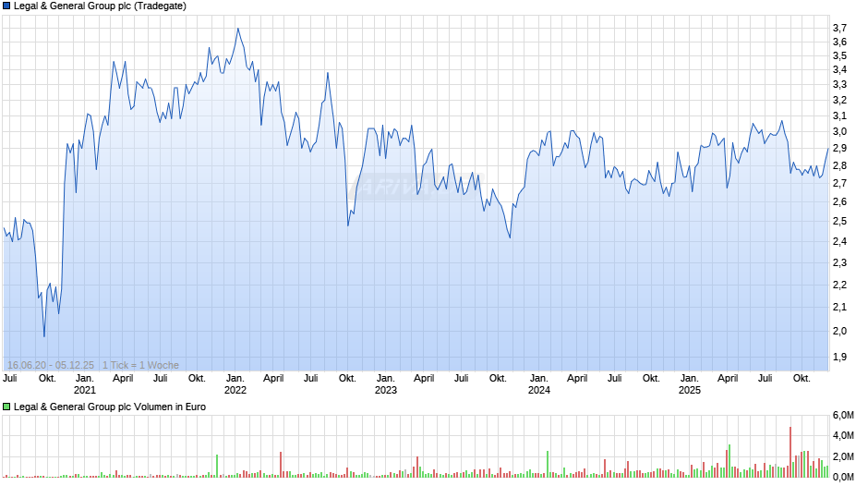The width and height of the screenshot is (868, 486).
Task: Click the 3,4 price axis value
Action: point(839,70)
